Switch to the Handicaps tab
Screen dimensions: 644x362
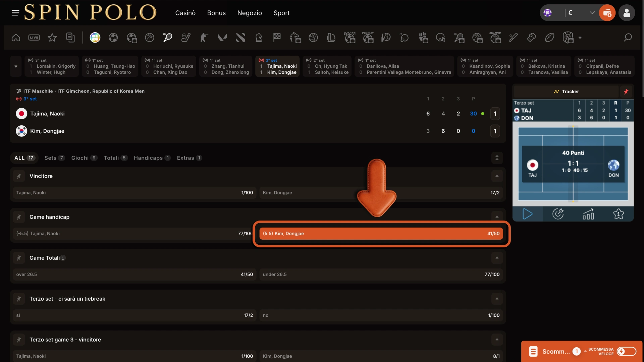click(x=152, y=158)
